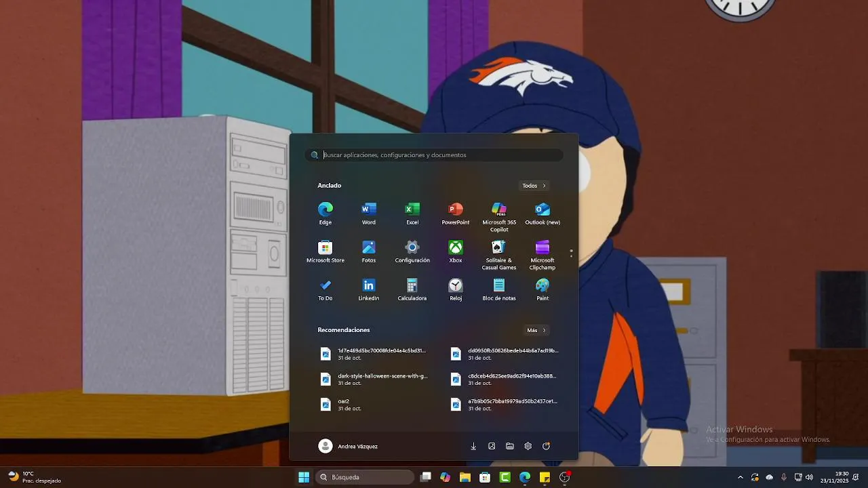
Task: Open the weather widget showing 10°C
Action: coord(35,477)
